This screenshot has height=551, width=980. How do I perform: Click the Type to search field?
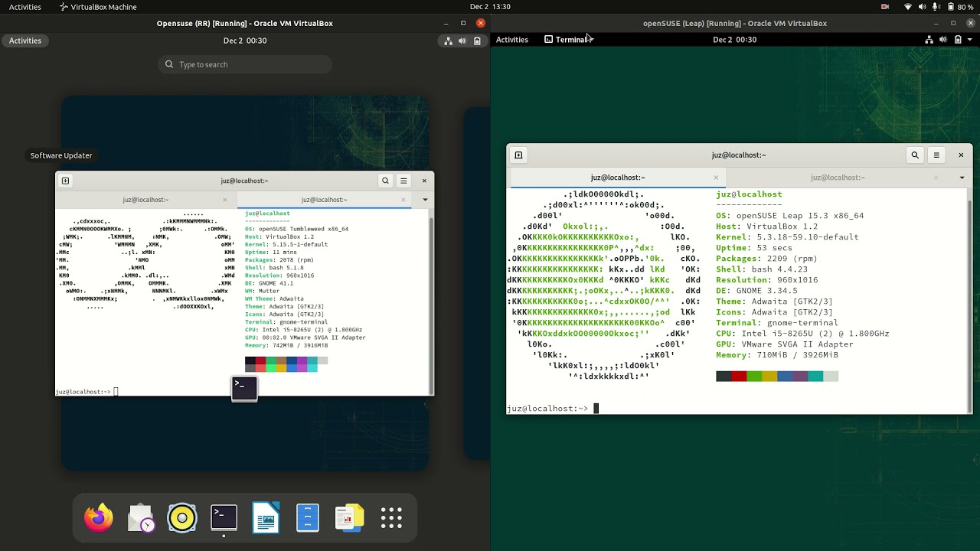(x=245, y=64)
